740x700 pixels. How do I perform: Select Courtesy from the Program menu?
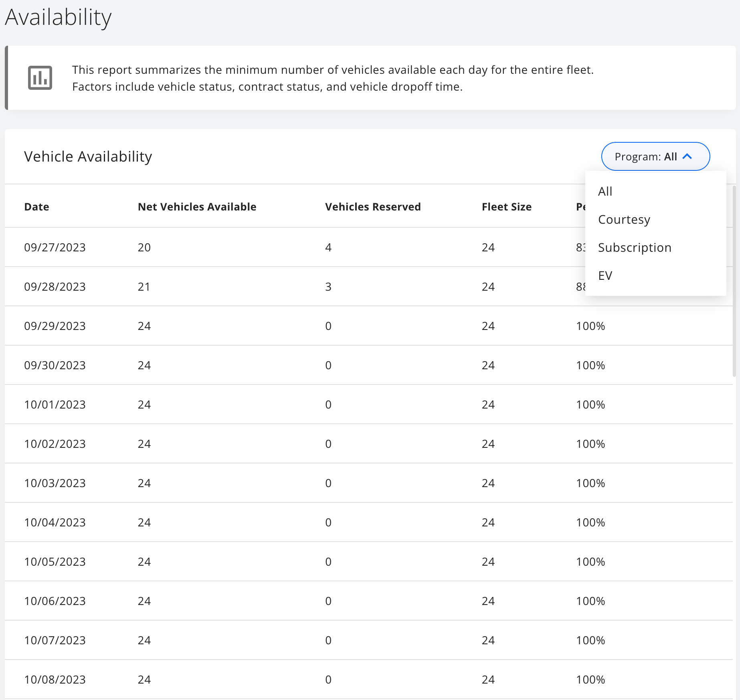click(x=624, y=219)
